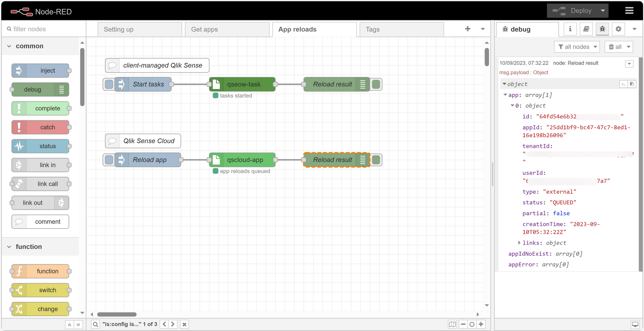Open the Tags flow tab
This screenshot has width=644, height=331.
click(402, 29)
